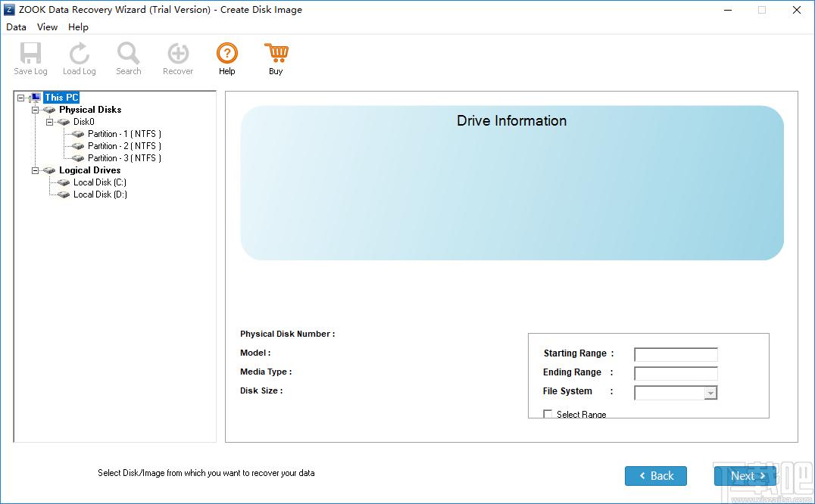
Task: Click the drive icon of Partition - 3
Action: 78,158
